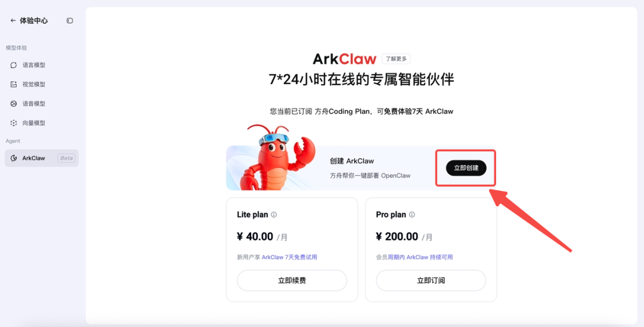
Task: Click the 视觉模型 image icon
Action: (x=14, y=85)
